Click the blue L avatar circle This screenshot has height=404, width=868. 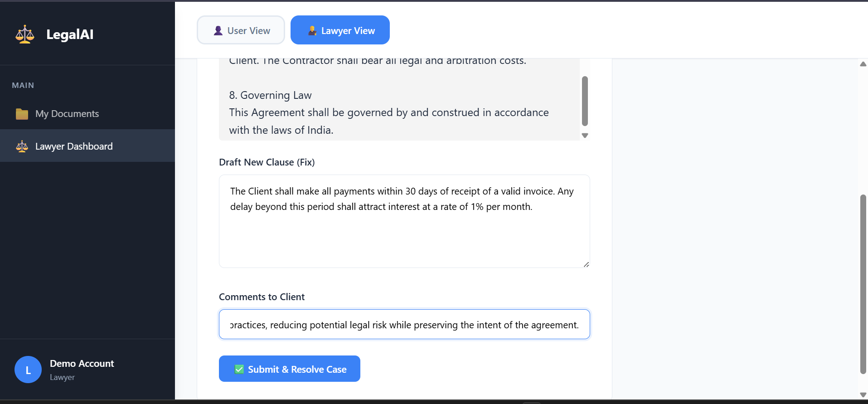point(28,370)
